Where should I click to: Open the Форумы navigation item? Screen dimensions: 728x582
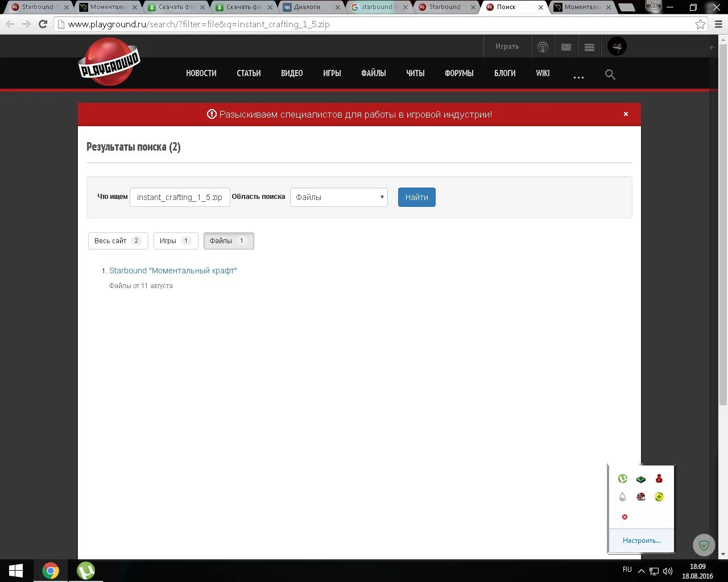tap(459, 73)
